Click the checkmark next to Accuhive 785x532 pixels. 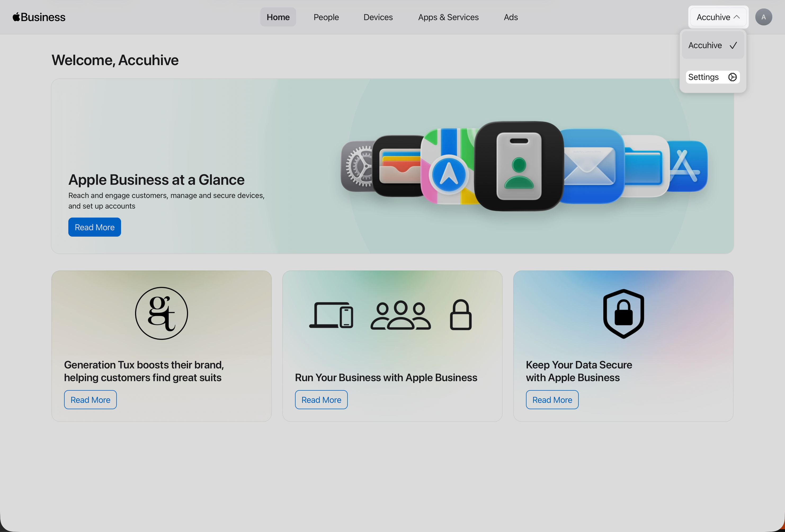[733, 45]
